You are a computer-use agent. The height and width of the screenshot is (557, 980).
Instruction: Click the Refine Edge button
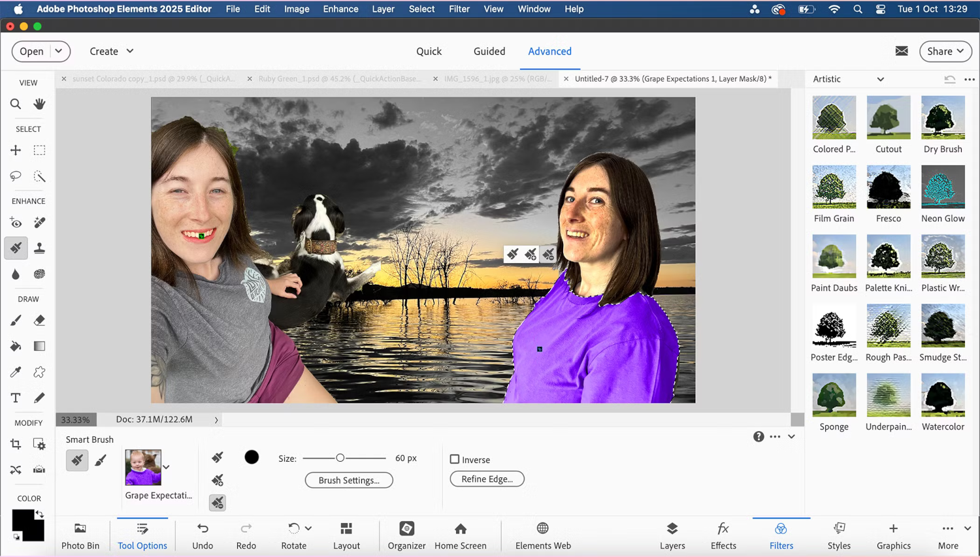point(487,479)
